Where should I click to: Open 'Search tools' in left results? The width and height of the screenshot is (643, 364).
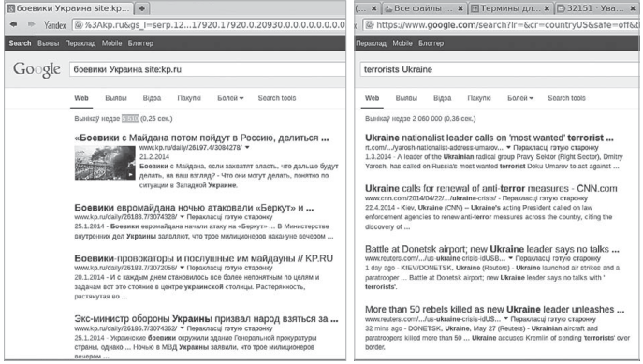pos(277,98)
